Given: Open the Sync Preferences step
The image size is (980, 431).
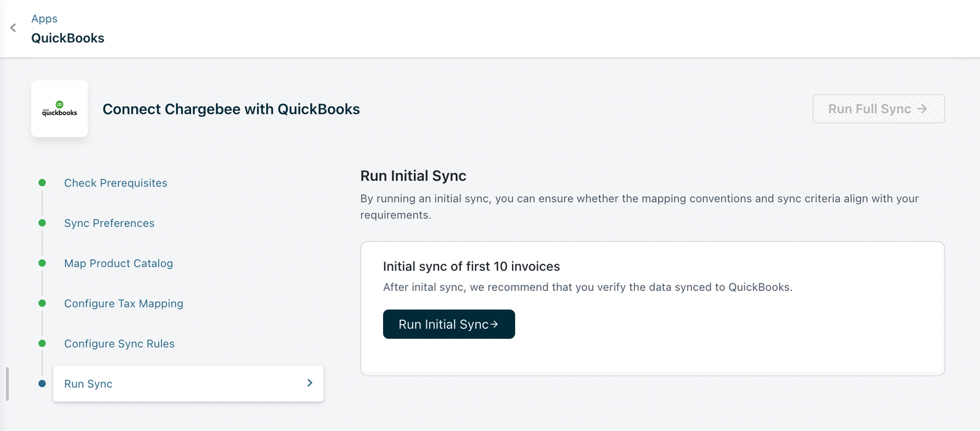Looking at the screenshot, I should pyautogui.click(x=109, y=223).
